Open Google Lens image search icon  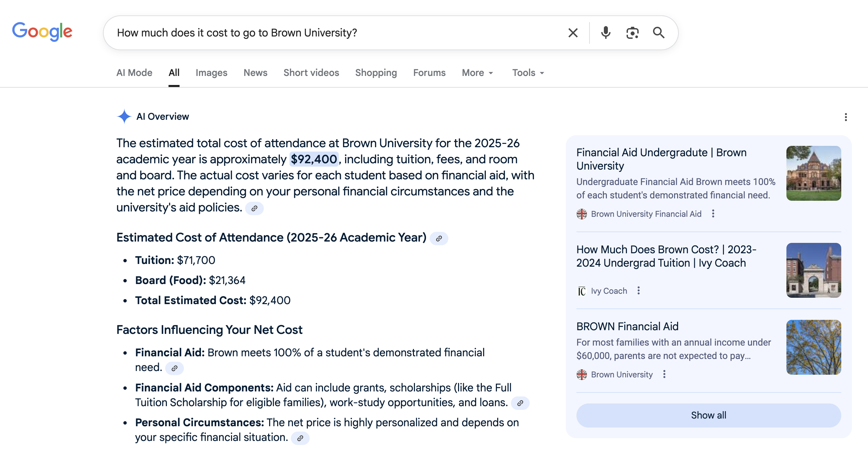click(x=632, y=33)
